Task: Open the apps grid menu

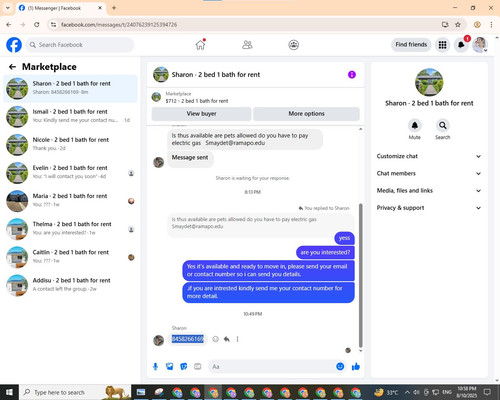Action: 442,45
